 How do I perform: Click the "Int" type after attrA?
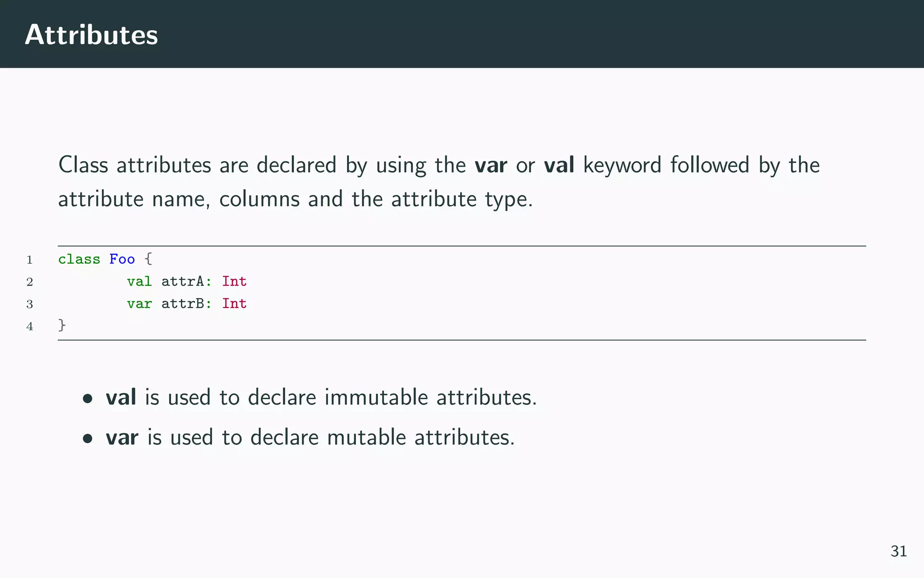coord(234,281)
